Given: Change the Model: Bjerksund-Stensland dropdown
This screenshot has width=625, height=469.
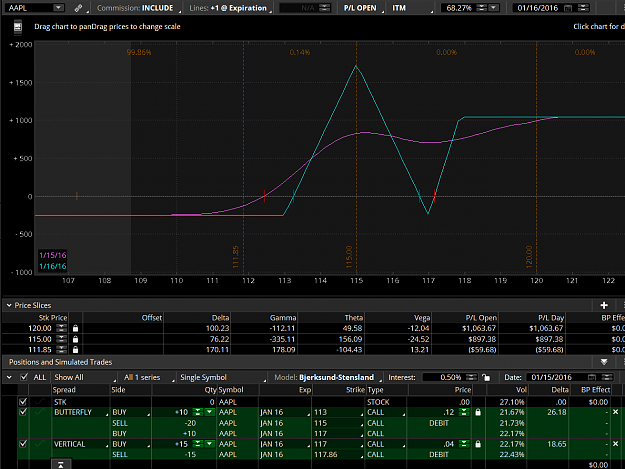Looking at the screenshot, I should pyautogui.click(x=327, y=377).
